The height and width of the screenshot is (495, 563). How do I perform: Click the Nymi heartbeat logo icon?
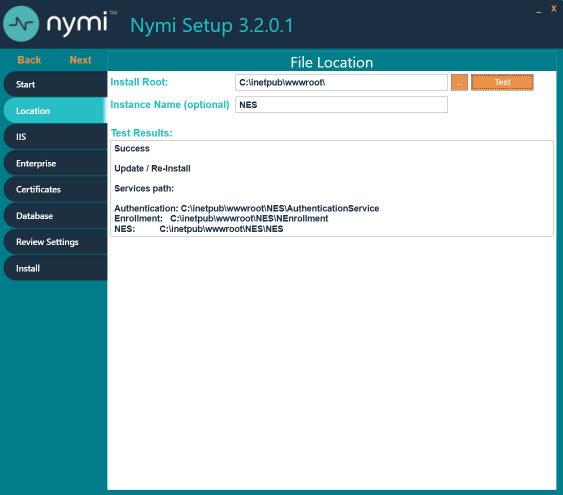click(x=21, y=24)
